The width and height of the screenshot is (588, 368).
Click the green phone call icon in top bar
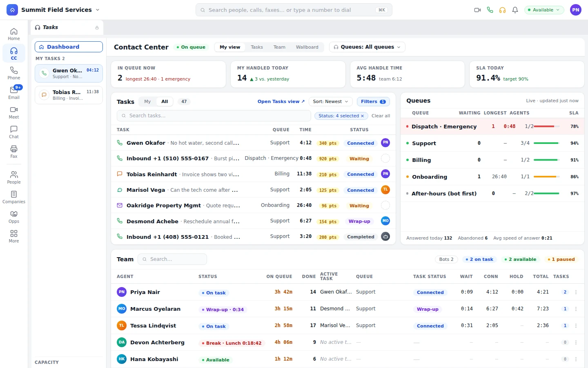tap(490, 10)
